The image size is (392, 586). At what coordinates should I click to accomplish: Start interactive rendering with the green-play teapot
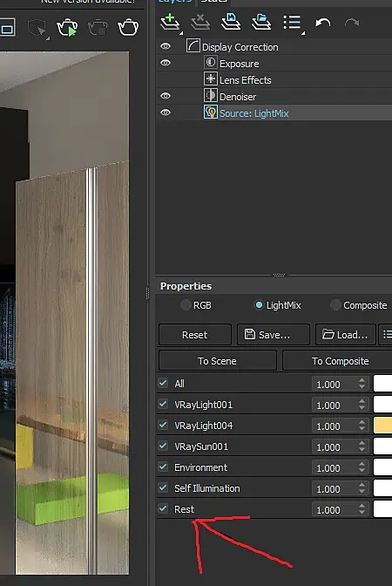pyautogui.click(x=67, y=28)
